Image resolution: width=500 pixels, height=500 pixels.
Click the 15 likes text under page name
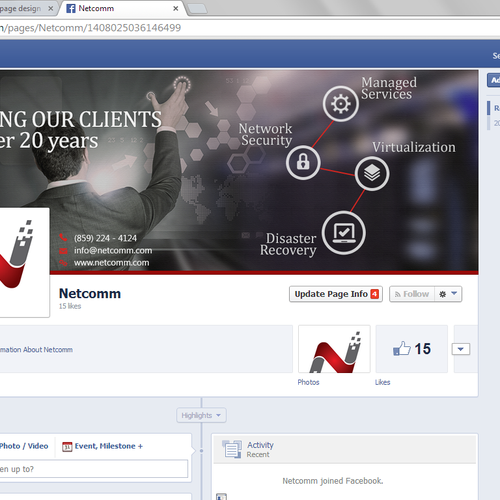tap(70, 306)
